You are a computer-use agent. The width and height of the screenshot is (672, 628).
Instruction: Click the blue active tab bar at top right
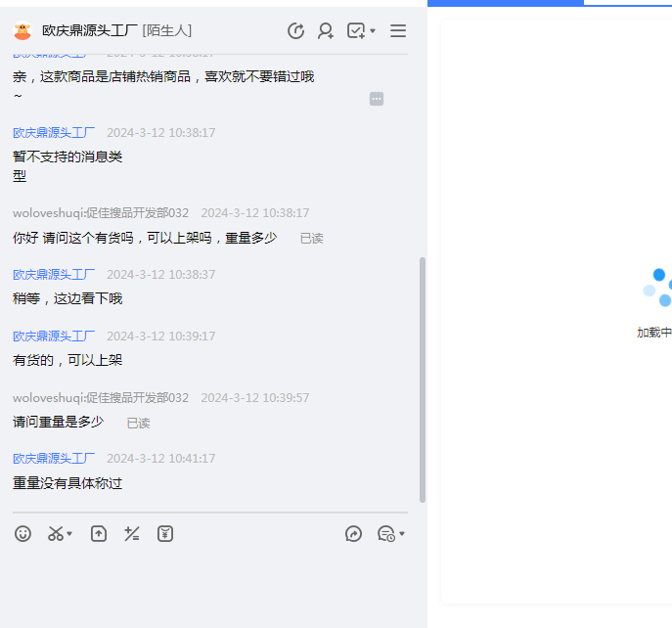pos(506,3)
